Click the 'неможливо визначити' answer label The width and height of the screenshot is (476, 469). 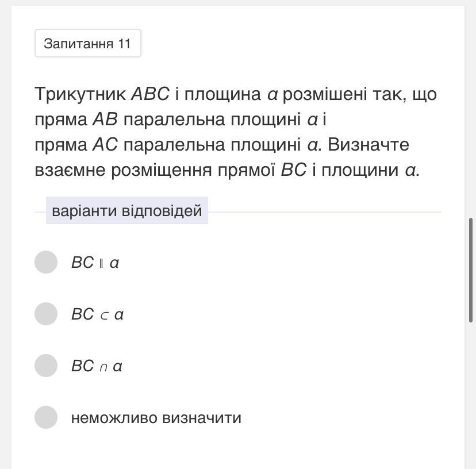pyautogui.click(x=156, y=418)
